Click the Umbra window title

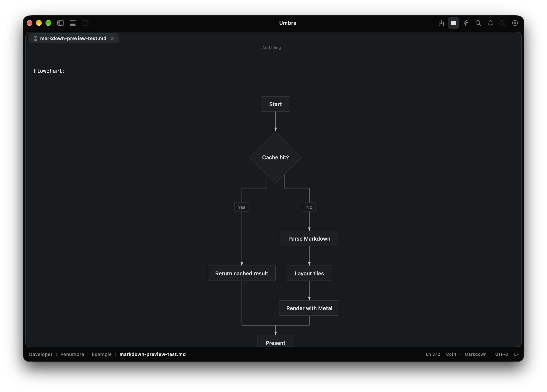pos(288,23)
